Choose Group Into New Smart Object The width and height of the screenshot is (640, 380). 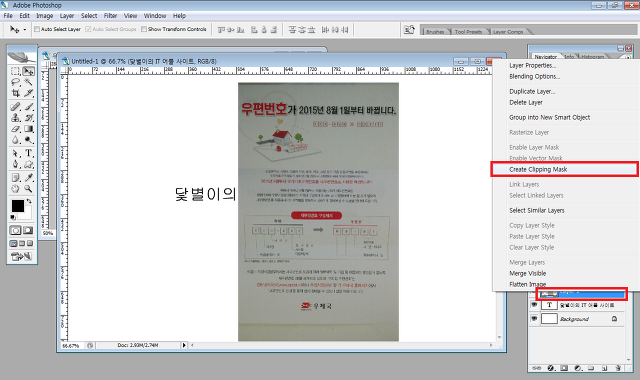pos(549,118)
